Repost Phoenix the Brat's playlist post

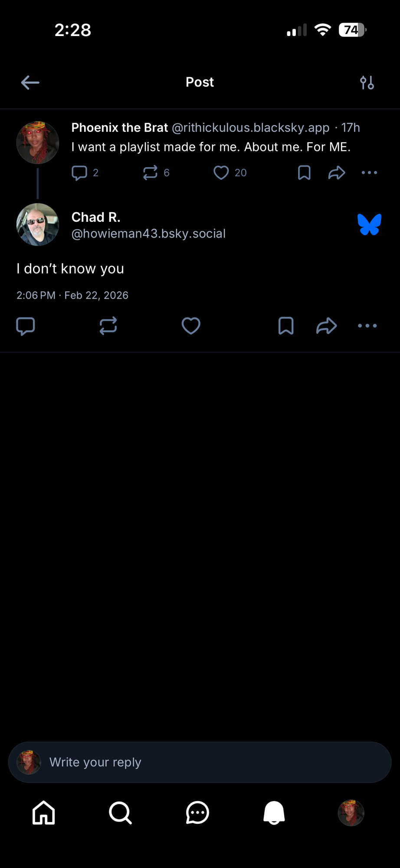[150, 173]
